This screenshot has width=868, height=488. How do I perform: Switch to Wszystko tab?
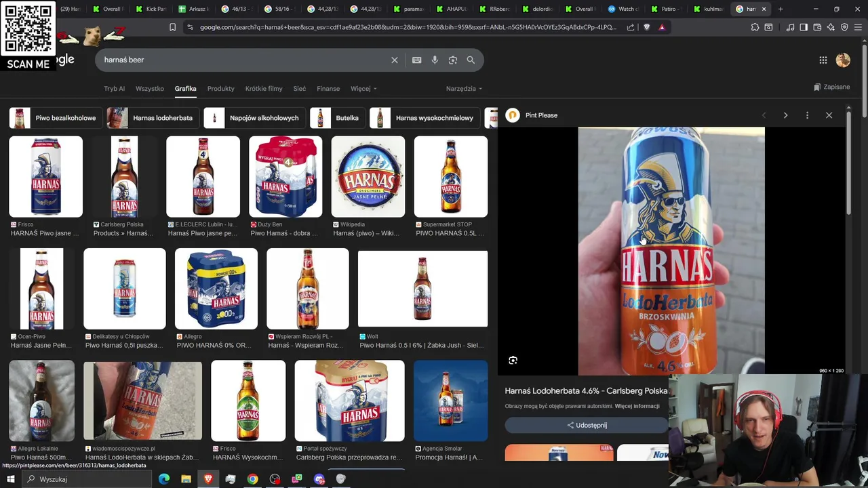point(150,89)
